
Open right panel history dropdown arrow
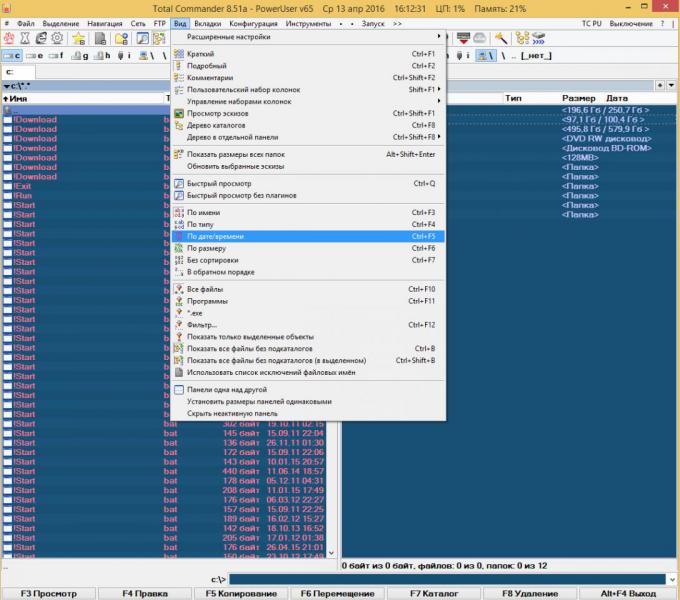pyautogui.click(x=671, y=85)
